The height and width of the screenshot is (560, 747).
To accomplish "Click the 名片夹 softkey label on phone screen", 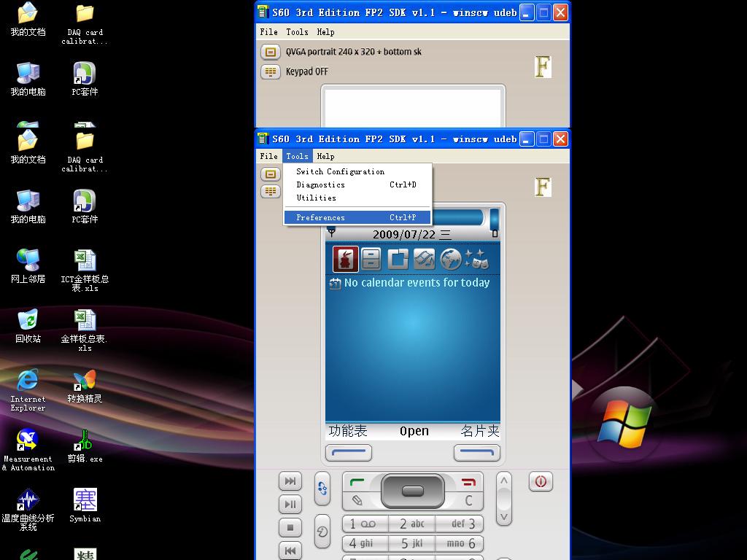I will [480, 431].
